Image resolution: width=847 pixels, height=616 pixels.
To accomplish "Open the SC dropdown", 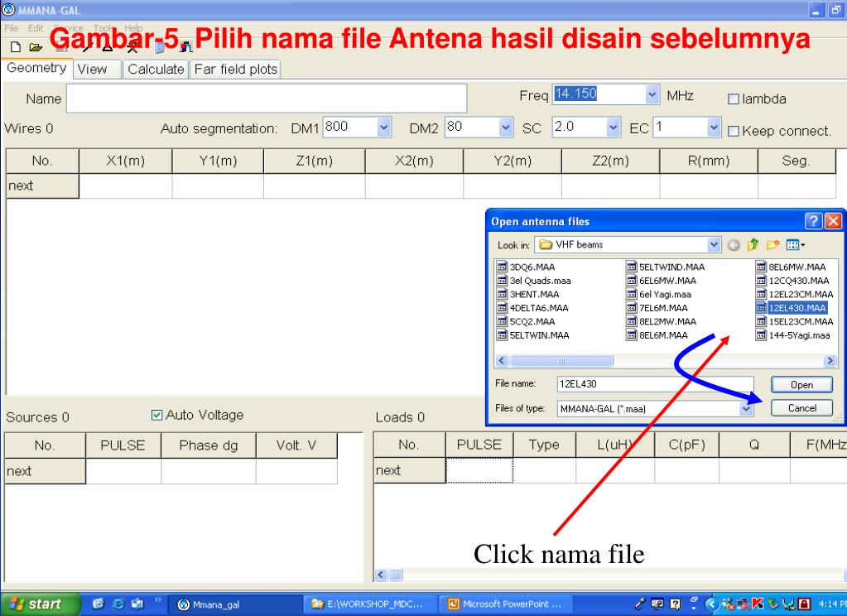I will point(614,128).
